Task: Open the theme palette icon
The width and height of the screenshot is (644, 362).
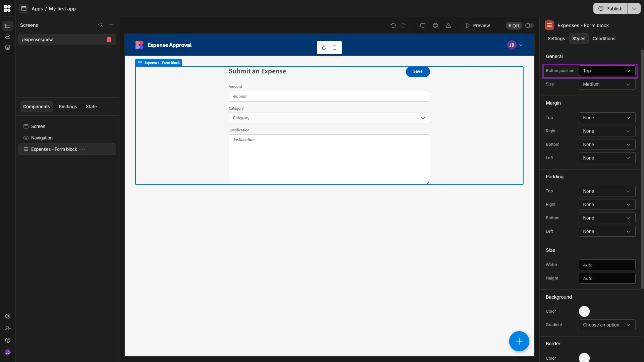Action: [x=435, y=25]
